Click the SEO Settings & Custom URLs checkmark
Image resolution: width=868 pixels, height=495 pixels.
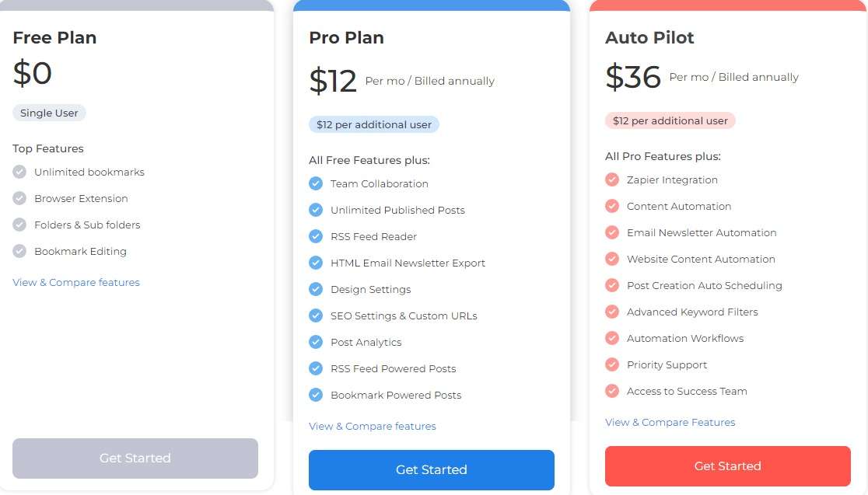tap(316, 315)
